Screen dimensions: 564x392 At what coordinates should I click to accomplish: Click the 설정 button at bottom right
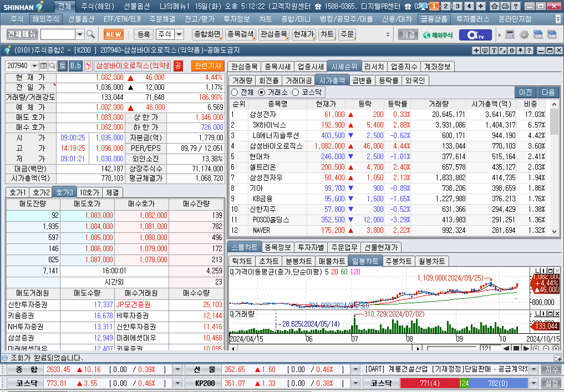tap(552, 383)
